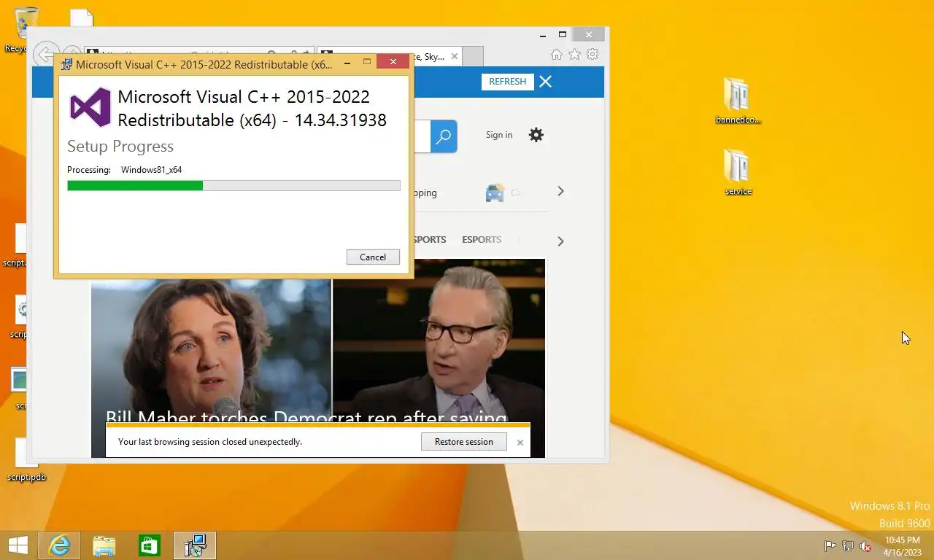Open File Explorer from the taskbar

[x=104, y=545]
